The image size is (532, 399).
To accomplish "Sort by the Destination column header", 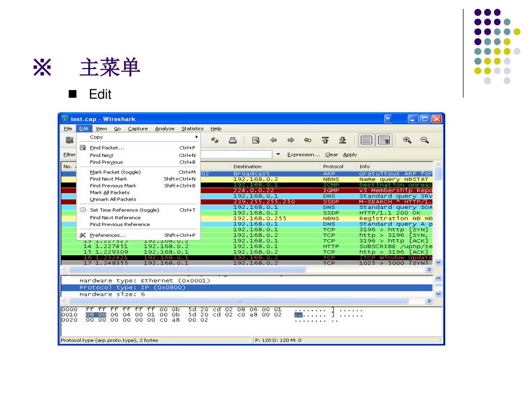I will tap(275, 166).
